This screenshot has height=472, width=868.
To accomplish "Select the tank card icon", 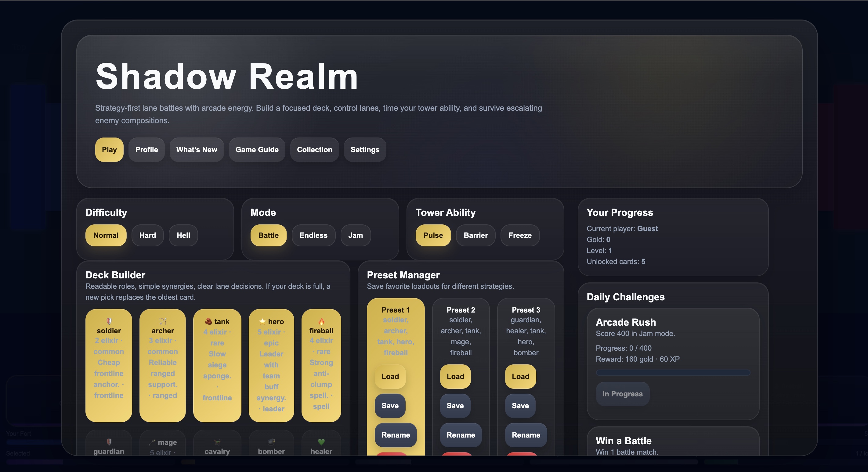I will [x=208, y=321].
